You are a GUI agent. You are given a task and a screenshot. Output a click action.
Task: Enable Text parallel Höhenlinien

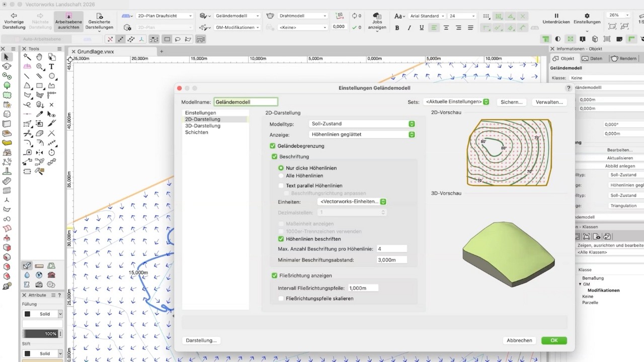tap(281, 186)
